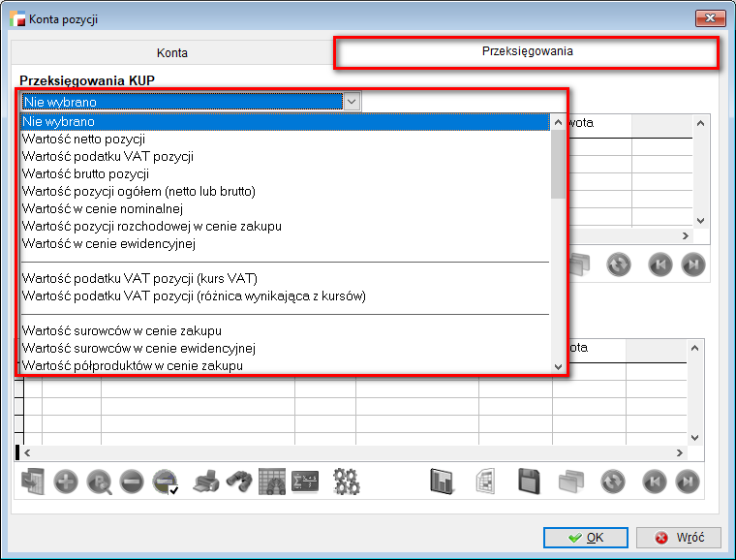Pick 'Wartość surowców w cenie zakupu'
Screen dimensions: 736x560
121,330
